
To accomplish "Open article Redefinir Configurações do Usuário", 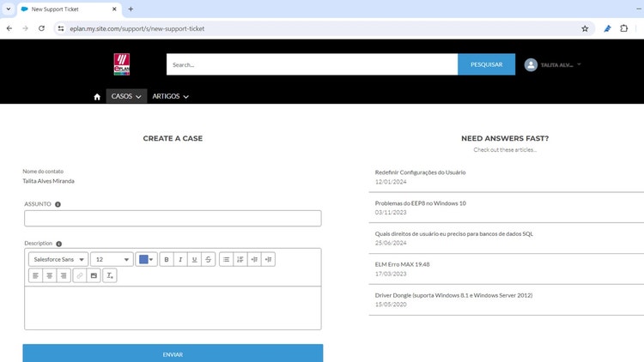I will coord(420,172).
